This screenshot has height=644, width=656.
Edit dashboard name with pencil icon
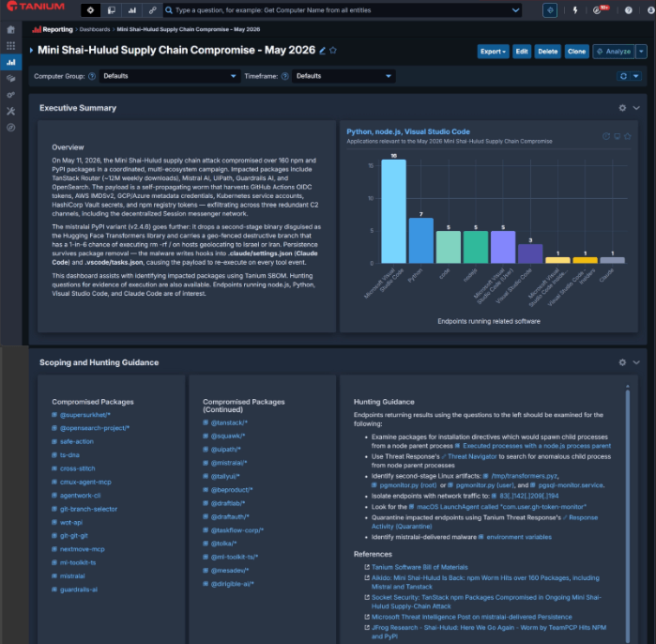(x=322, y=51)
